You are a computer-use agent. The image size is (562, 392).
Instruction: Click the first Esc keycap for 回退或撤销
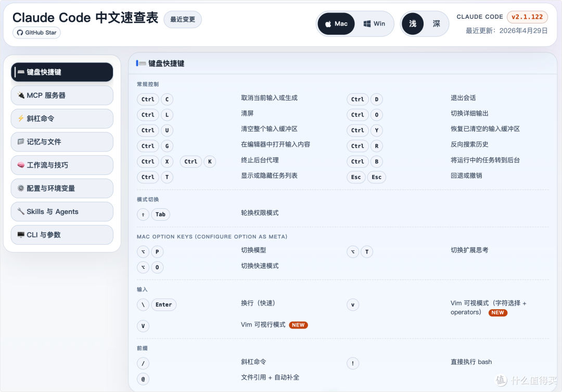pos(356,177)
